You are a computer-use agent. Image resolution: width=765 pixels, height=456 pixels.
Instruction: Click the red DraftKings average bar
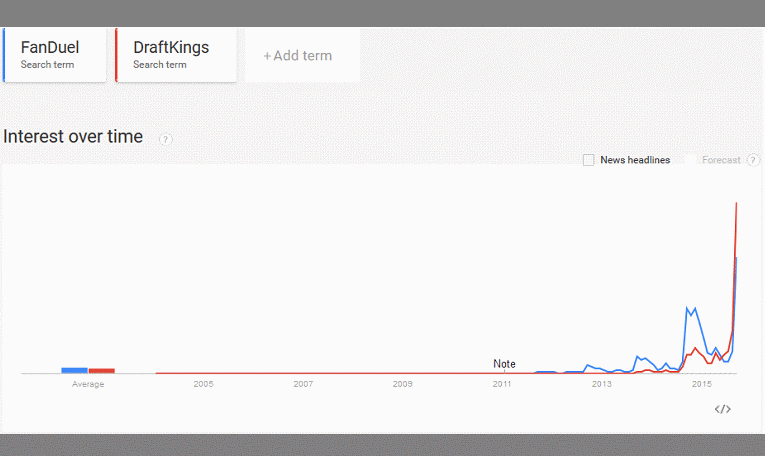coord(101,371)
